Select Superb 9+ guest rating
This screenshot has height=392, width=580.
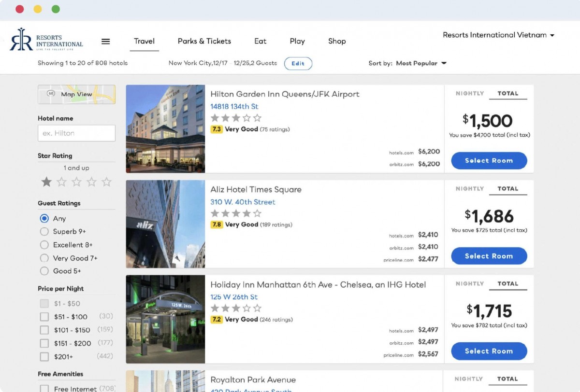click(x=44, y=231)
